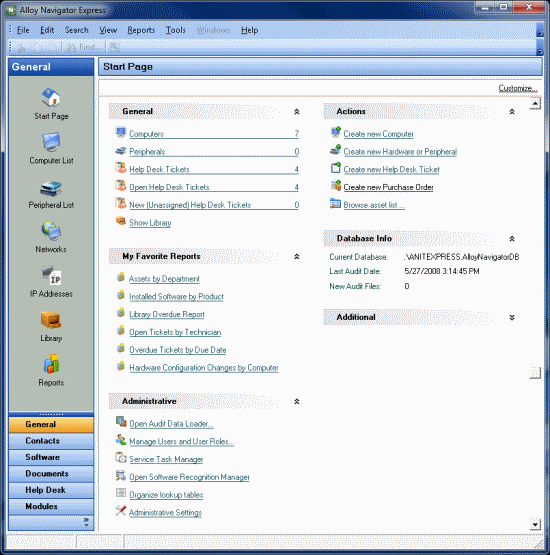Expand the Additional section chevron

512,317
